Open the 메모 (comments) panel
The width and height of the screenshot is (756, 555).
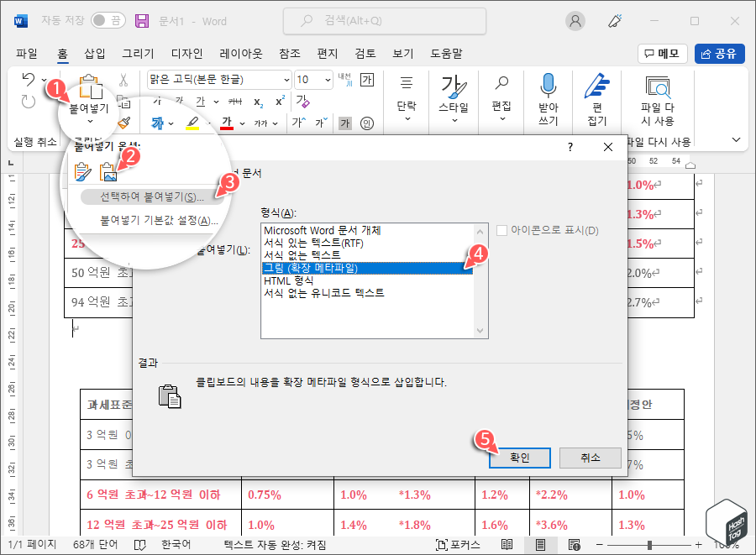click(663, 53)
